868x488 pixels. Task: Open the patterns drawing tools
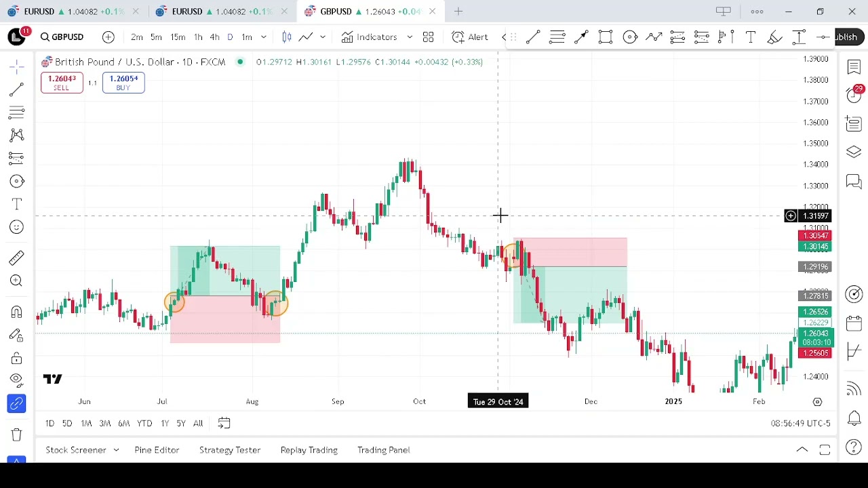pyautogui.click(x=16, y=136)
